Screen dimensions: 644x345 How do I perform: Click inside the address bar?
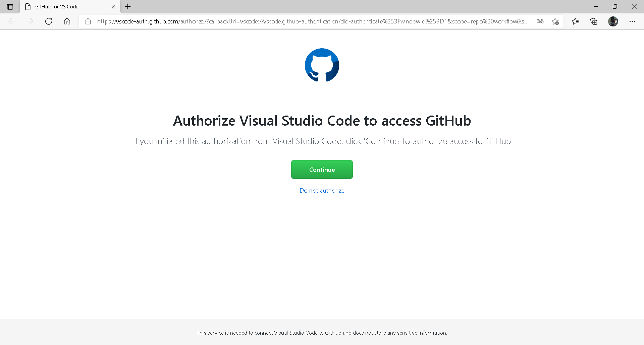click(x=302, y=21)
